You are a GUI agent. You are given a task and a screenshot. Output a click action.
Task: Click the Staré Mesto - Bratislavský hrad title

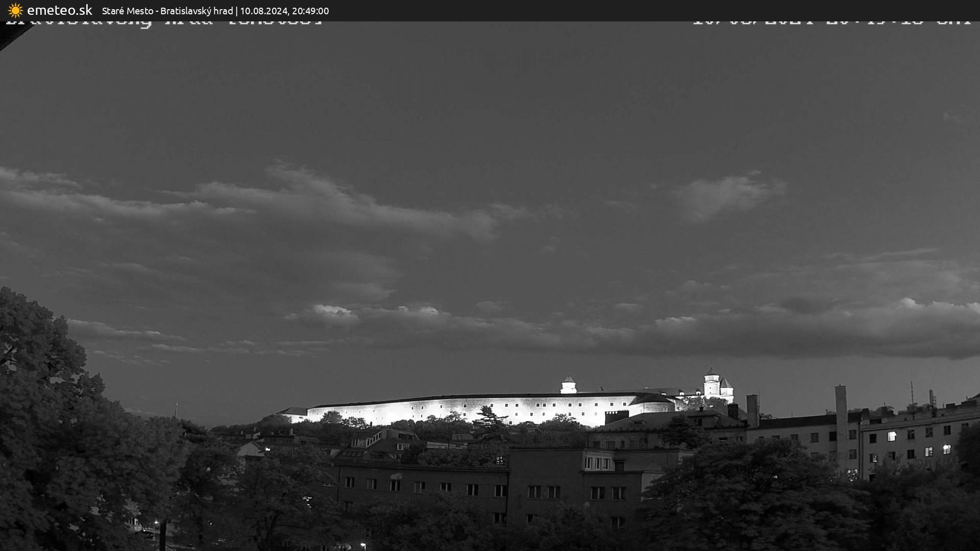(167, 11)
